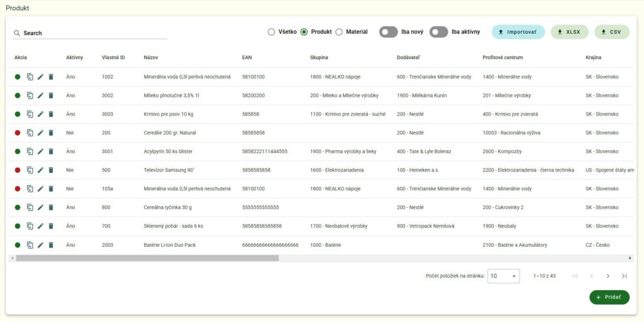This screenshot has height=321, width=644.
Task: Go to next page of products
Action: click(608, 276)
